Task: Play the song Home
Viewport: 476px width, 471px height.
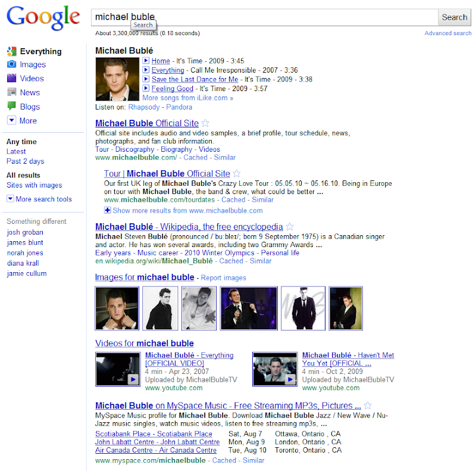Action: pyautogui.click(x=146, y=61)
